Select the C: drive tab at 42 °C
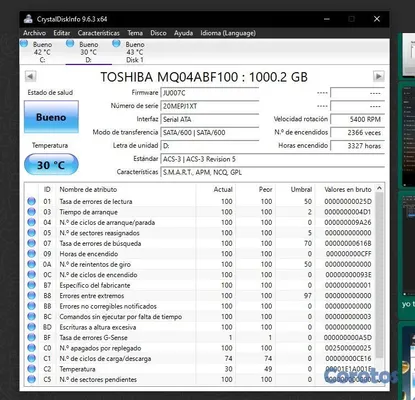This screenshot has width=415, height=400. (42, 52)
